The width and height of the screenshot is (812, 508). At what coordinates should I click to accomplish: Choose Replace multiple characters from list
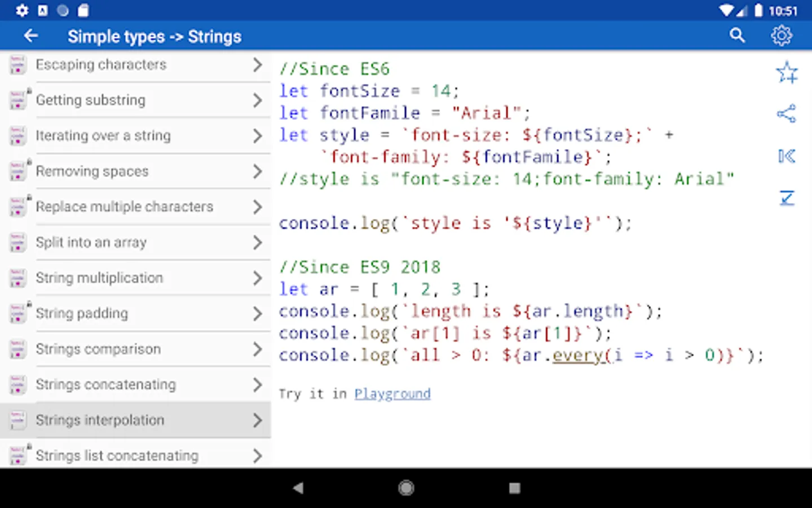click(125, 207)
